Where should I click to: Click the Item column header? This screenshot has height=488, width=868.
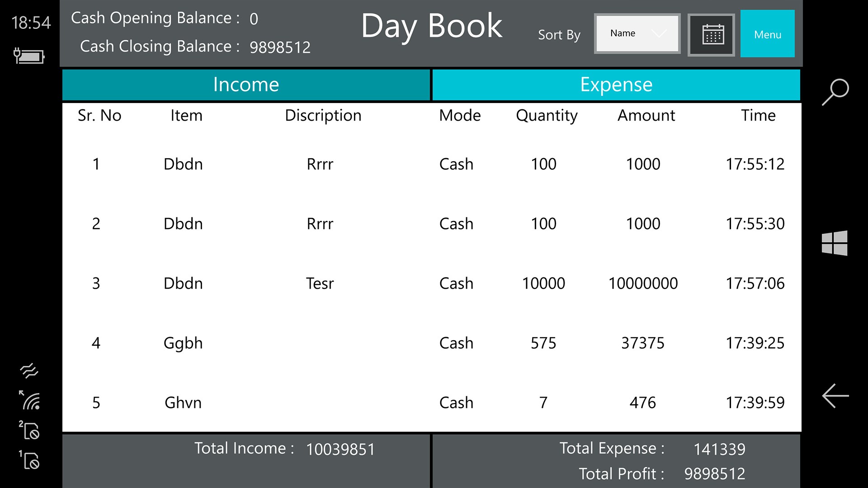(x=186, y=116)
